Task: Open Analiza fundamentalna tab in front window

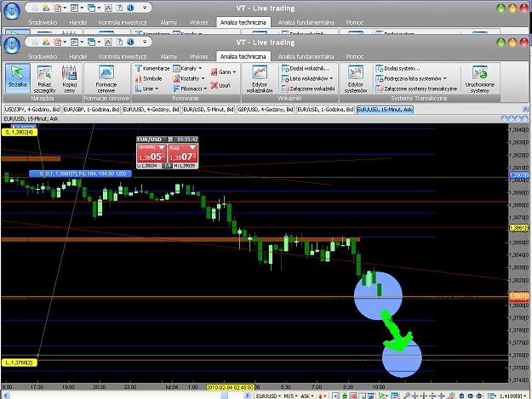Action: (x=306, y=56)
